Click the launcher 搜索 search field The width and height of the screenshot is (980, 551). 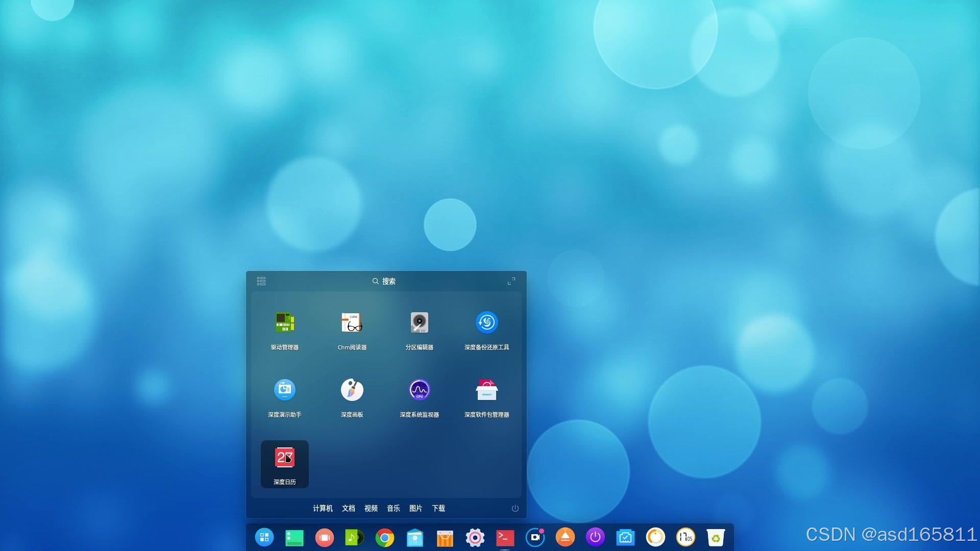point(384,281)
